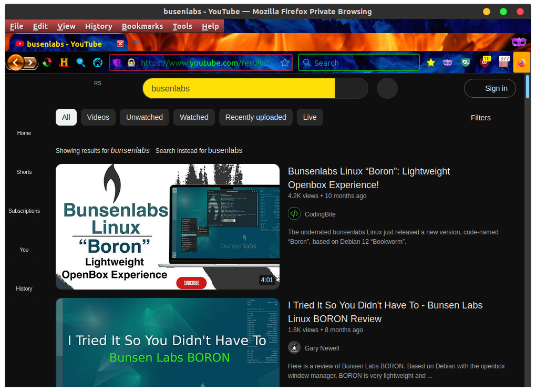Open a new tab with the plus icon

click(136, 43)
